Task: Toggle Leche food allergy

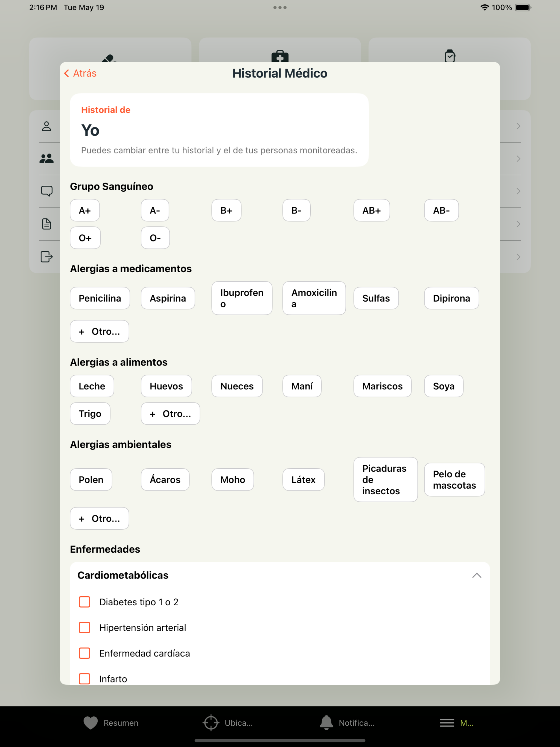Action: [x=92, y=386]
